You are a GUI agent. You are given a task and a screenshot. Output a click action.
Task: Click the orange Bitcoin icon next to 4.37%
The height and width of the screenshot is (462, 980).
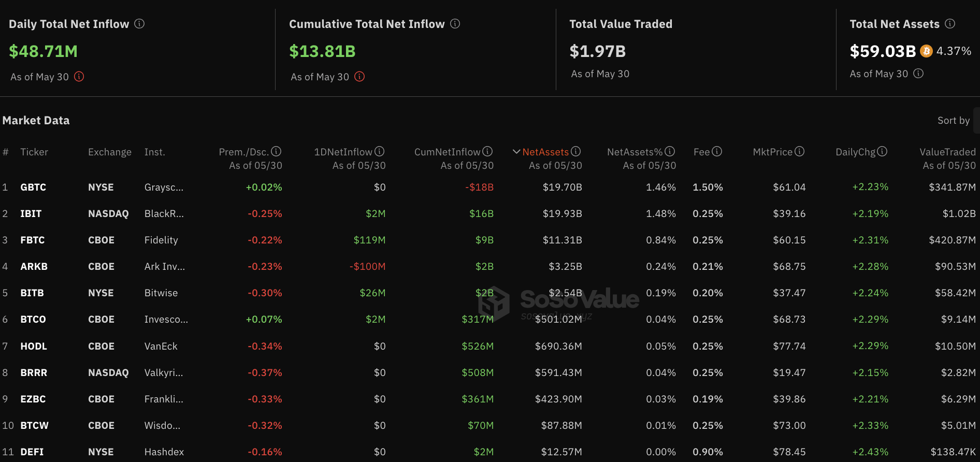pyautogui.click(x=926, y=51)
